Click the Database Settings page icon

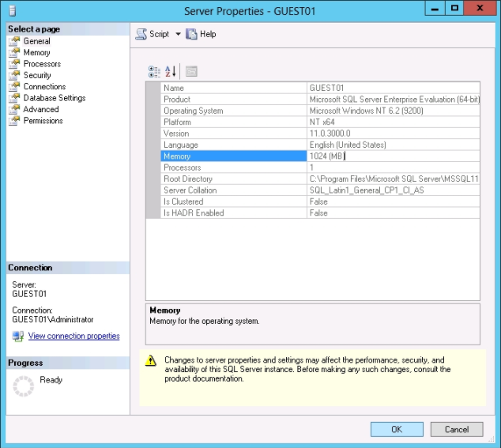tap(14, 98)
